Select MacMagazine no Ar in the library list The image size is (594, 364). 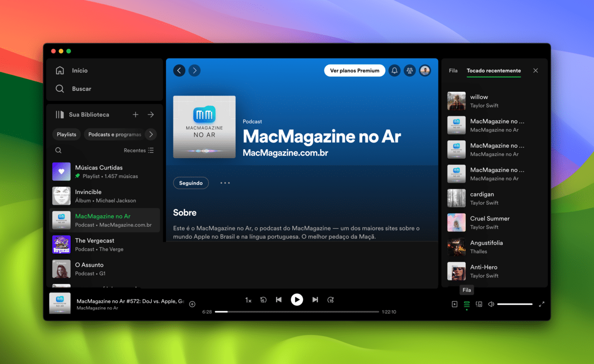point(105,220)
